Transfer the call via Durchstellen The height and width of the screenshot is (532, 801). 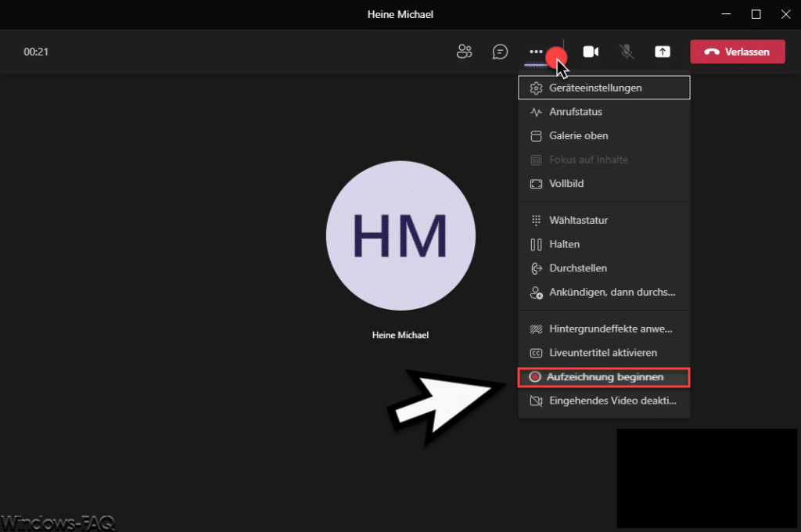(x=604, y=268)
